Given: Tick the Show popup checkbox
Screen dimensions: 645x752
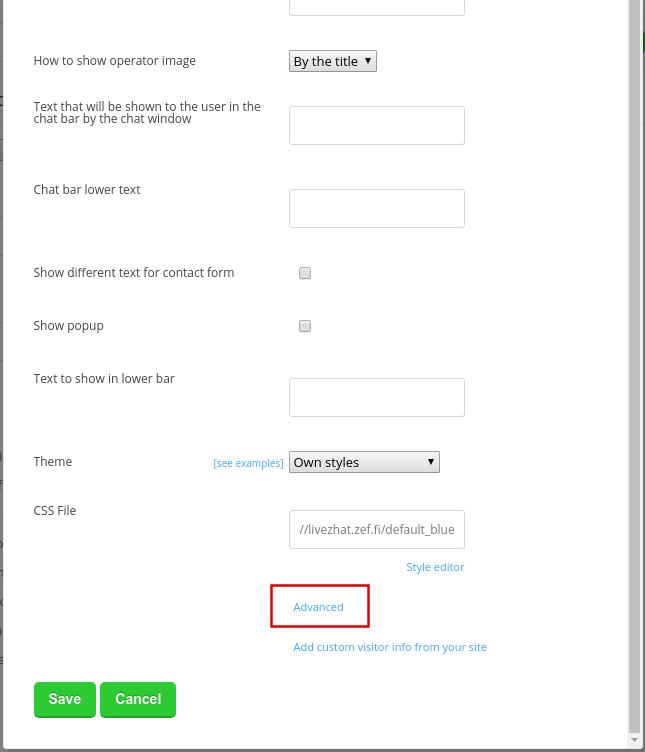Looking at the screenshot, I should click(305, 326).
